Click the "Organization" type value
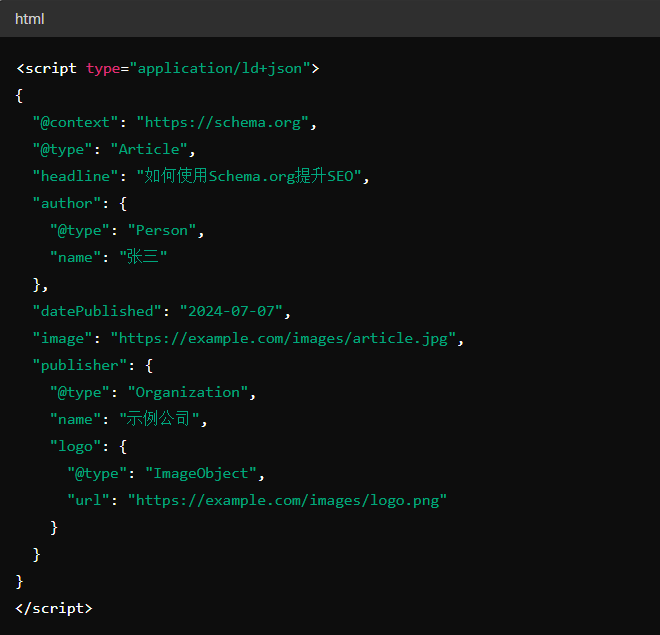 [x=188, y=393]
